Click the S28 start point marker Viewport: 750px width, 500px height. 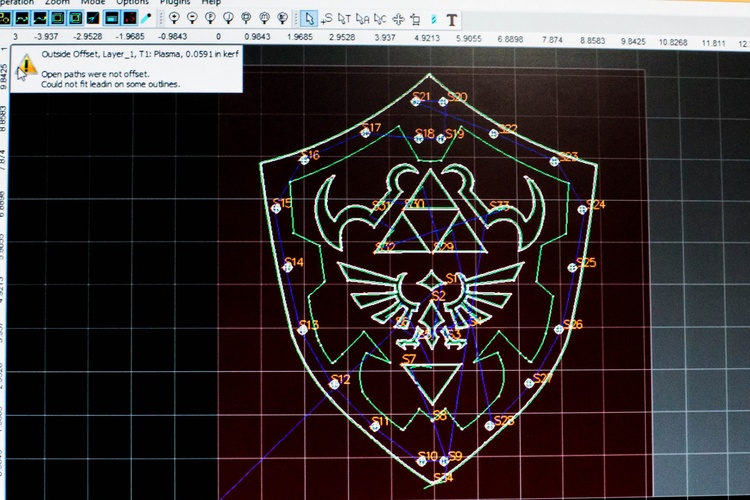(489, 425)
